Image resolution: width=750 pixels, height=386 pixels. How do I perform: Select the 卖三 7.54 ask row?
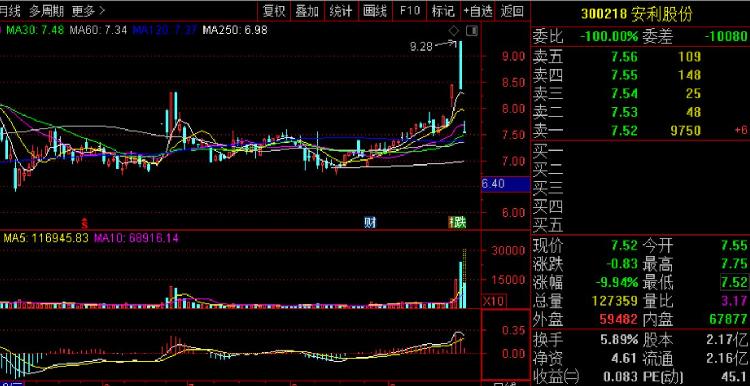tap(640, 94)
